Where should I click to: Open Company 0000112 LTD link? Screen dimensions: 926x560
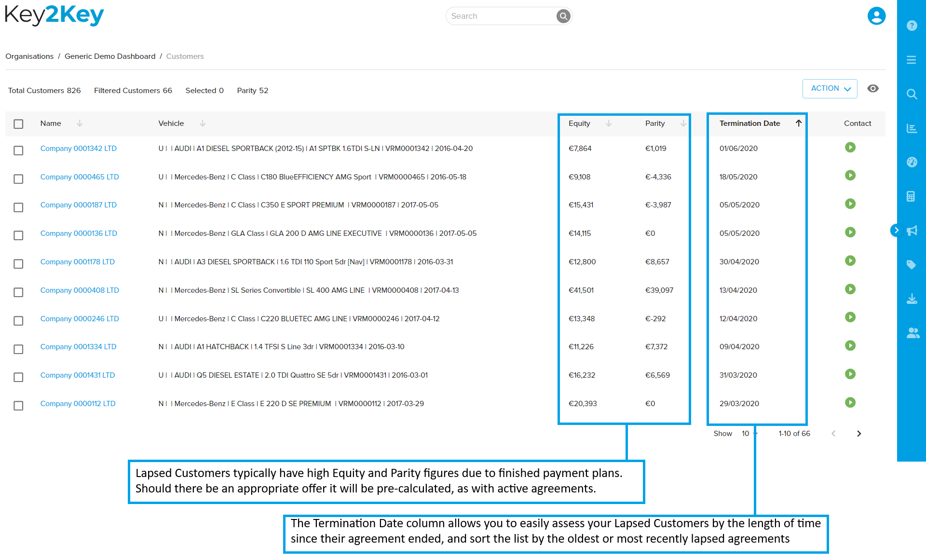pos(78,404)
